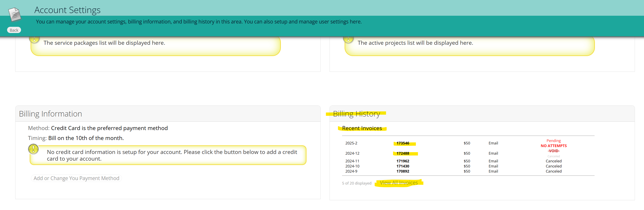The image size is (644, 210).
Task: Click the Back button
Action: [x=14, y=30]
